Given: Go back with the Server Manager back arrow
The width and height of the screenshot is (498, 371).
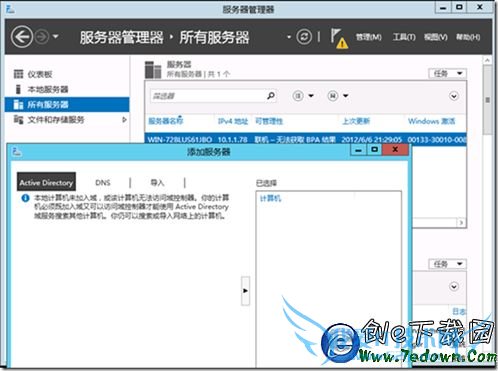Looking at the screenshot, I should pos(22,37).
